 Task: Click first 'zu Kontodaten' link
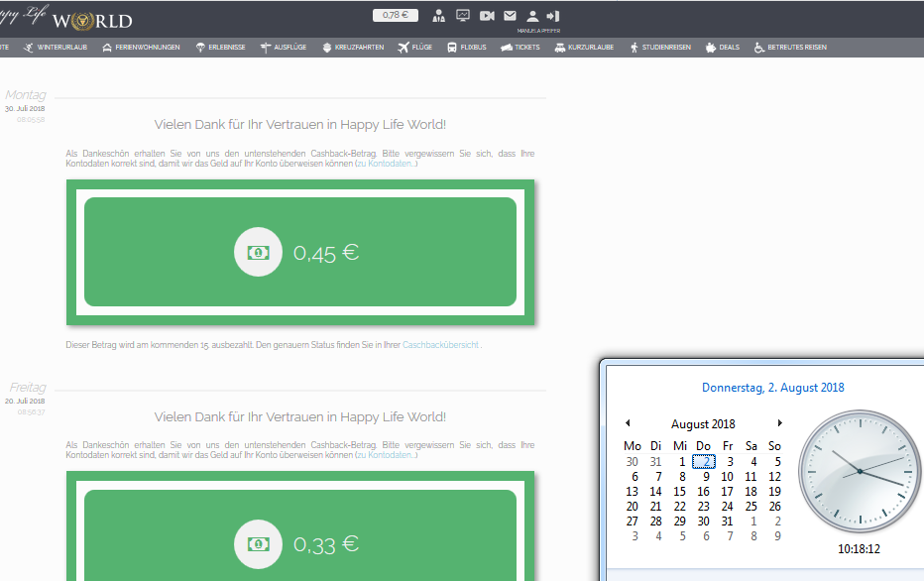click(x=387, y=164)
